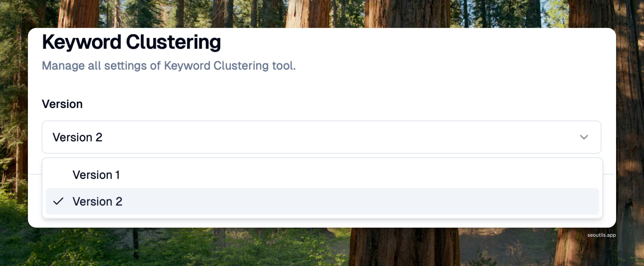Select Version 1 from the list
The height and width of the screenshot is (266, 644).
[x=96, y=175]
